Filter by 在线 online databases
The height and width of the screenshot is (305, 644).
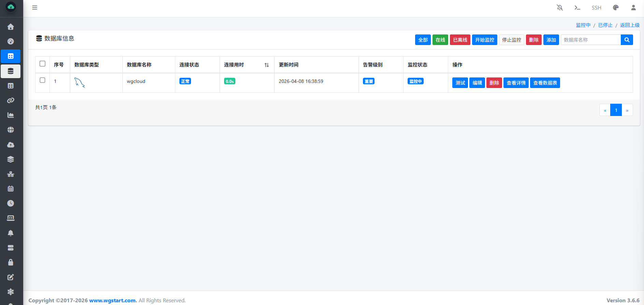440,40
